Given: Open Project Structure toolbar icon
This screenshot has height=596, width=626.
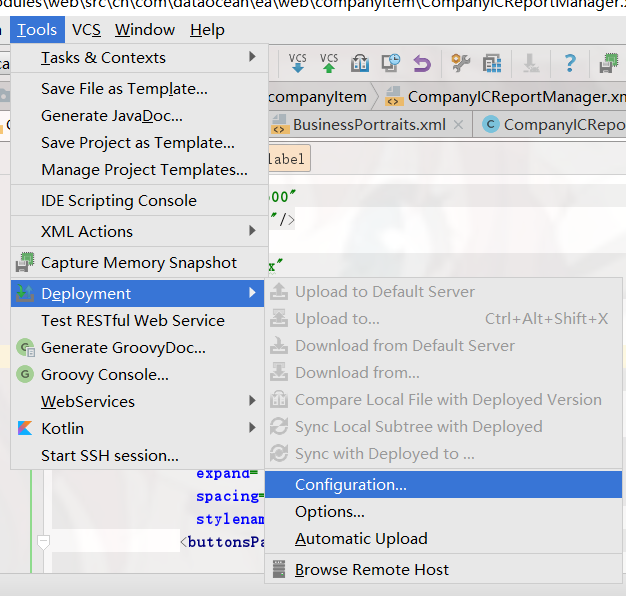Looking at the screenshot, I should [x=492, y=63].
